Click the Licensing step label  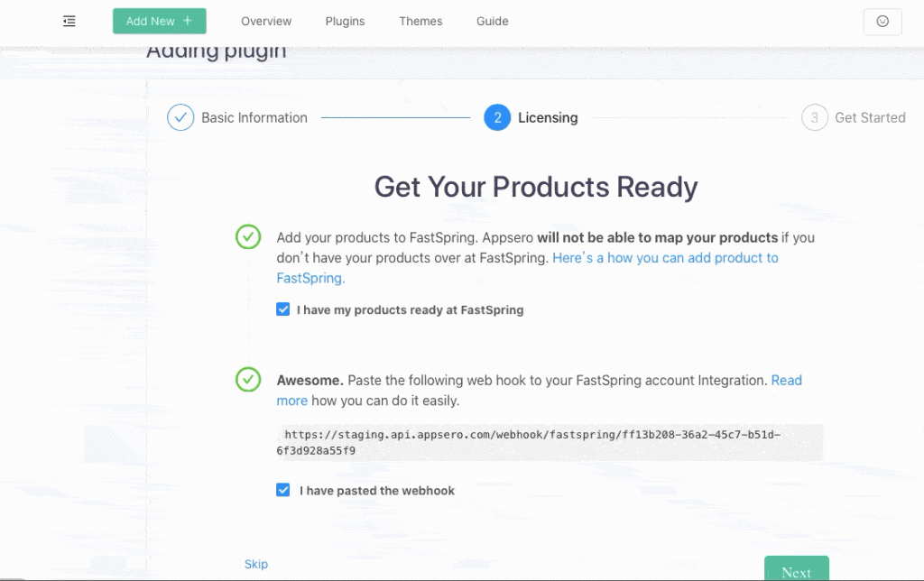tap(548, 117)
